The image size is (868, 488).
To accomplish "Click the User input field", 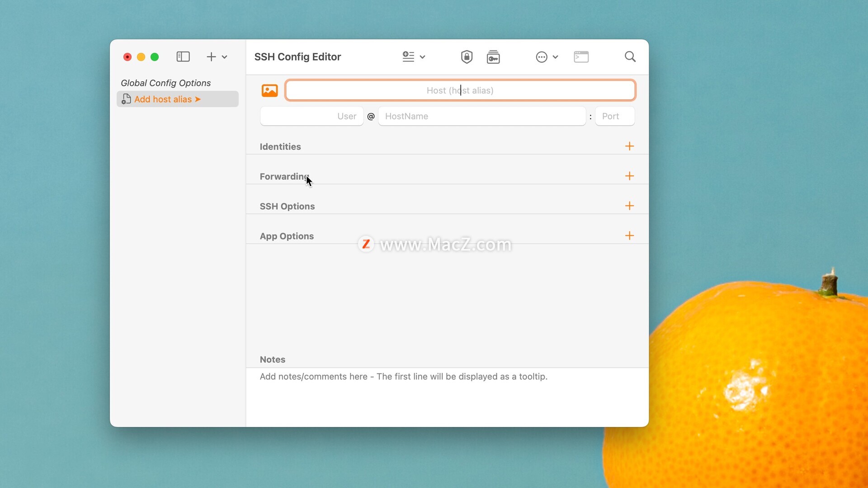I will point(311,116).
